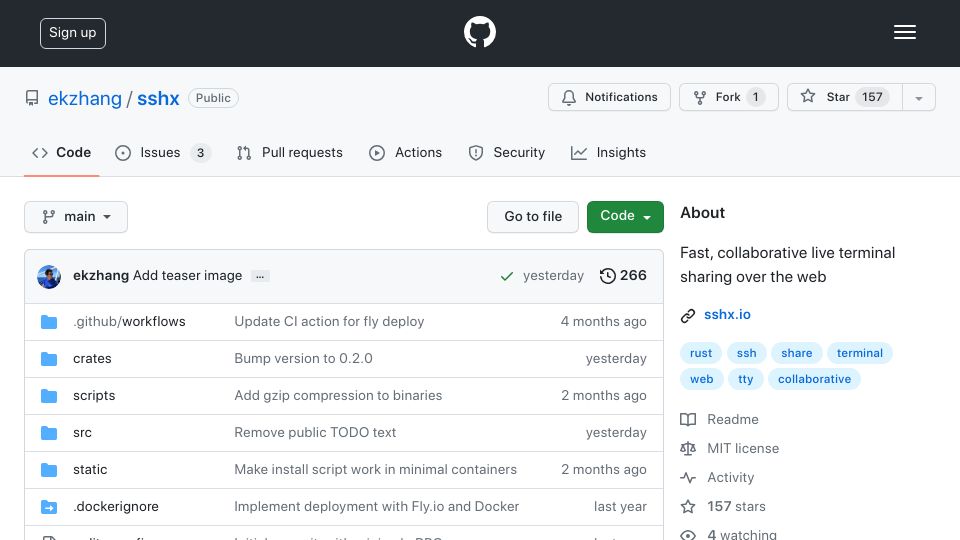The height and width of the screenshot is (540, 960).
Task: Open 'Implement deployment with Fly.io and Docker' commit
Action: pos(377,506)
